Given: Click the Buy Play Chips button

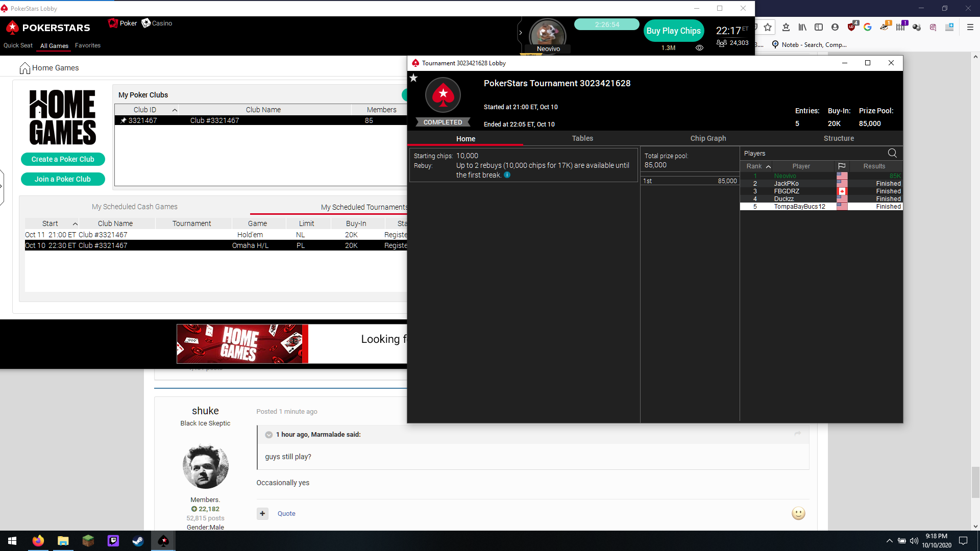Looking at the screenshot, I should coord(674,31).
